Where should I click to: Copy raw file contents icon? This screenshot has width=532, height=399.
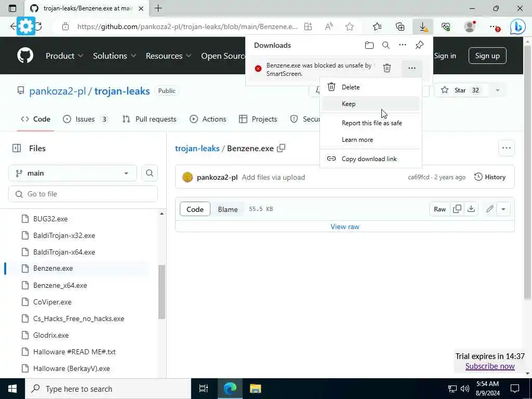click(x=457, y=209)
